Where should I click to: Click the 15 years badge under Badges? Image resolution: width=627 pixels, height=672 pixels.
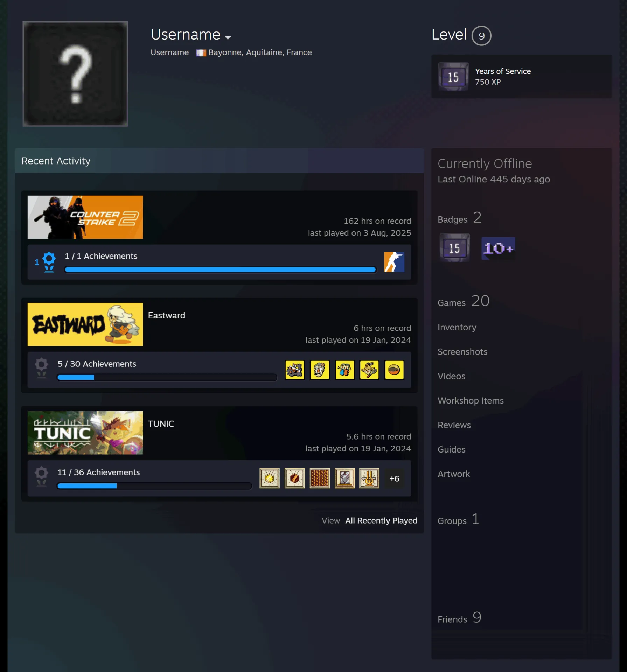(x=454, y=248)
